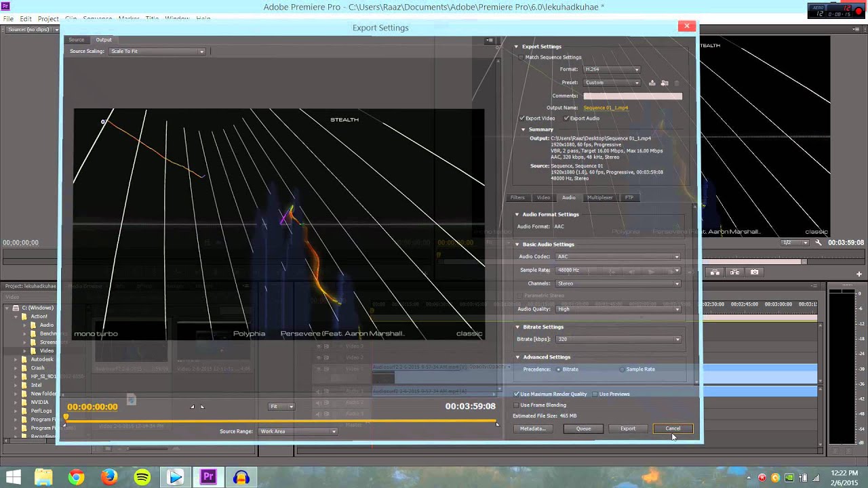Enable Use Frame Blending checkbox
The height and width of the screenshot is (488, 868).
click(516, 405)
